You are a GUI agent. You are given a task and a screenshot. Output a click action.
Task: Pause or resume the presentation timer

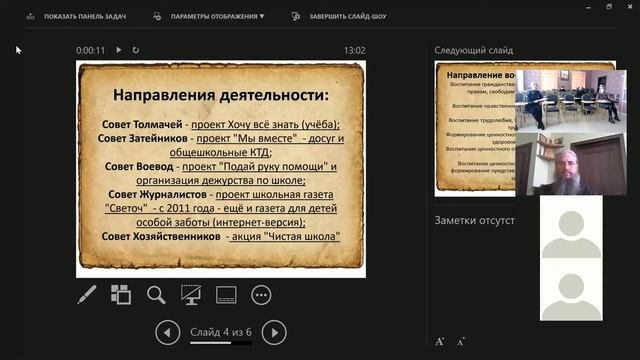(119, 50)
